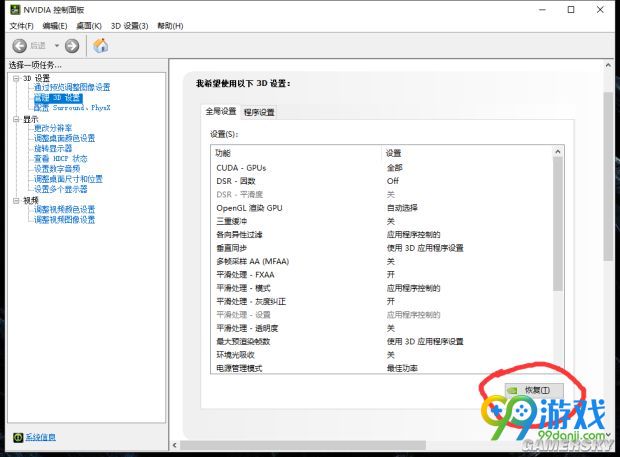This screenshot has width=620, height=457.
Task: Click the 设置 column header
Action: pos(467,153)
